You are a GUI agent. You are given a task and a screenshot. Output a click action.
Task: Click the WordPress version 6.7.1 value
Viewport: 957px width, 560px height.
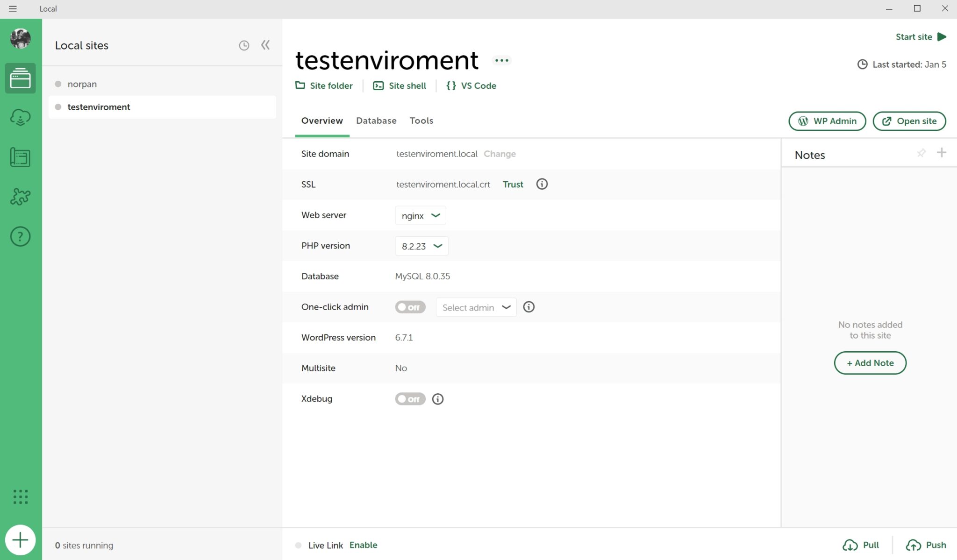point(404,337)
